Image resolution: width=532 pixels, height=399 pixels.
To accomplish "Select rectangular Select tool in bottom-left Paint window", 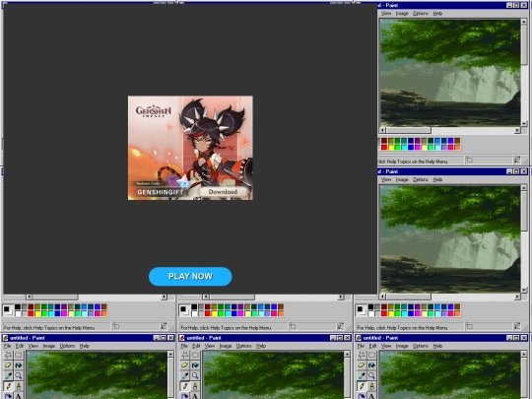I will (19, 355).
